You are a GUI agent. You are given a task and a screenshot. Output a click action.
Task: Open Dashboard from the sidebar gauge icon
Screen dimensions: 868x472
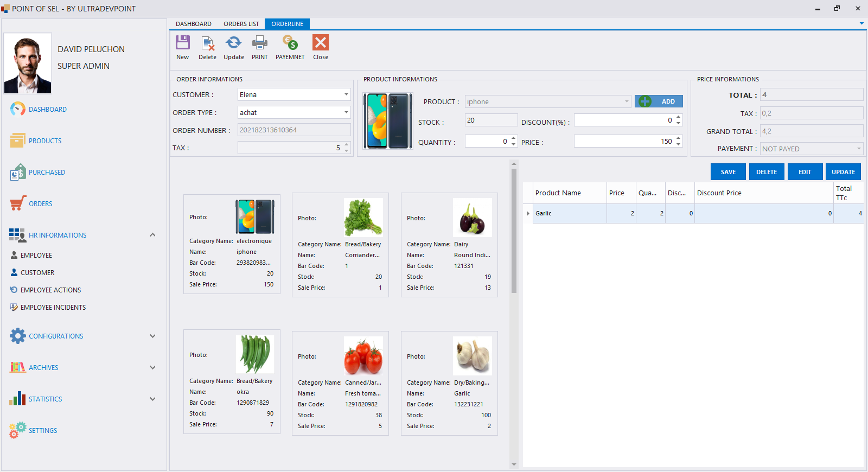pyautogui.click(x=18, y=109)
